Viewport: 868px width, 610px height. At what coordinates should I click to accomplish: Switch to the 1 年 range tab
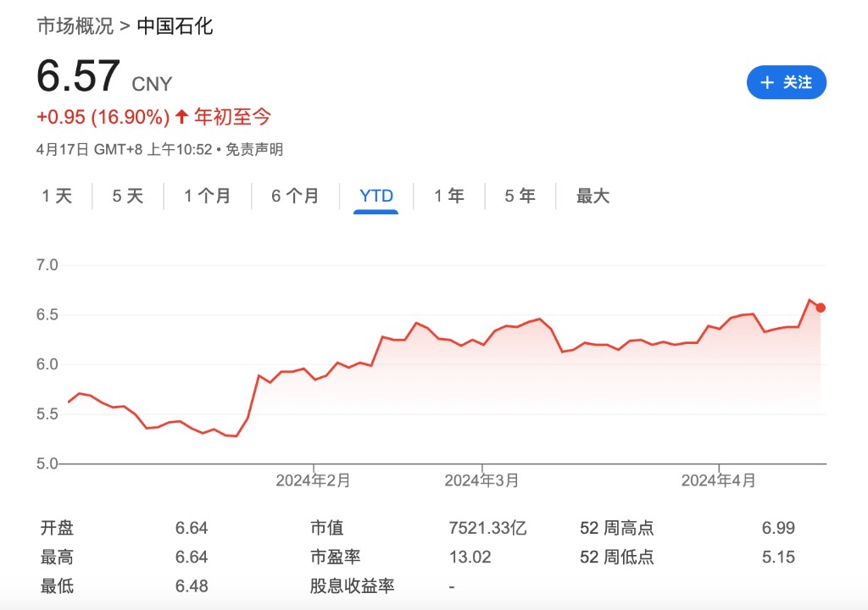449,196
